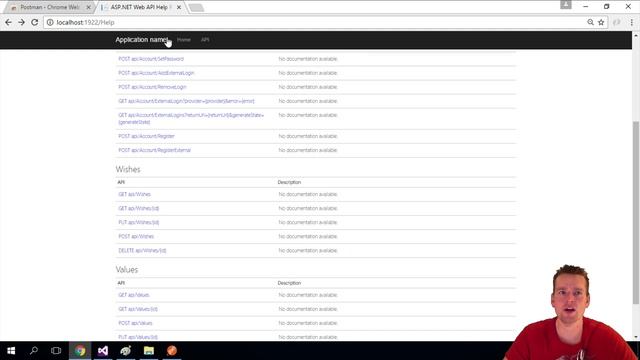Open POST api/Values link

coord(135,323)
